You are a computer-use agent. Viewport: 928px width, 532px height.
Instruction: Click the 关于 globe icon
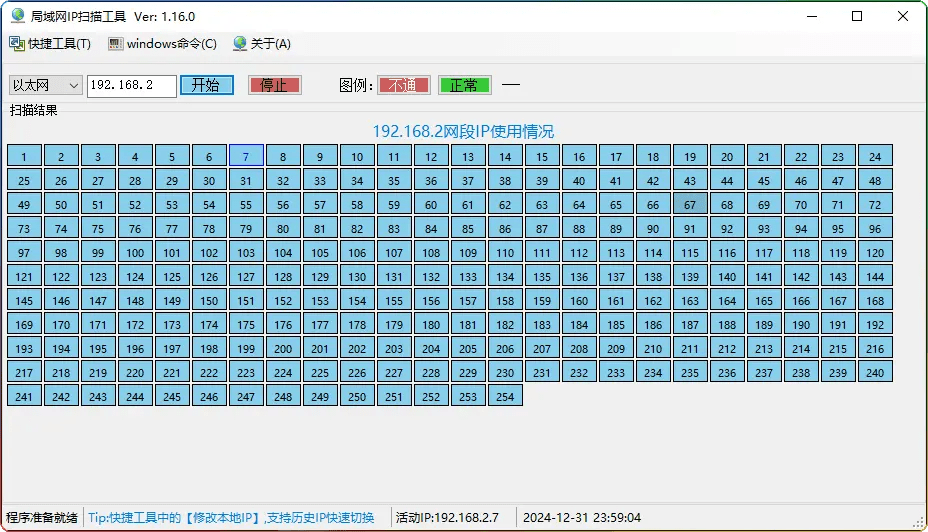coord(240,44)
